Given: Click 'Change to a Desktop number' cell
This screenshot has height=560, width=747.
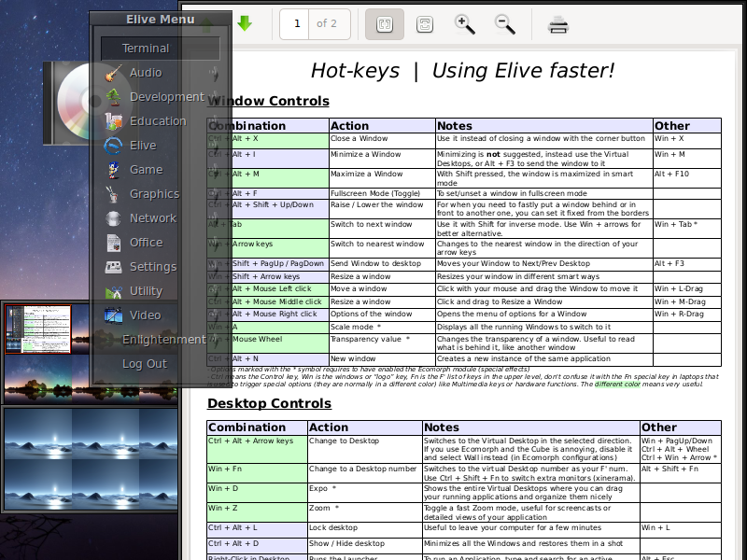Looking at the screenshot, I should [365, 473].
